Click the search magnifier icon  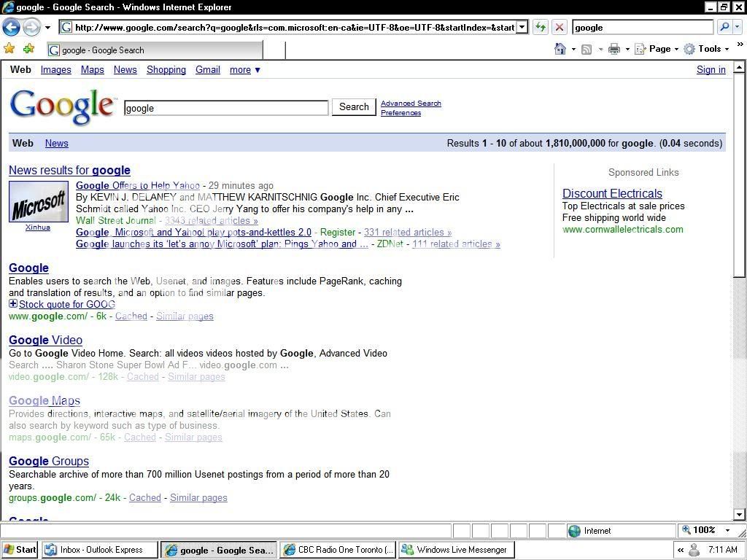click(x=724, y=28)
